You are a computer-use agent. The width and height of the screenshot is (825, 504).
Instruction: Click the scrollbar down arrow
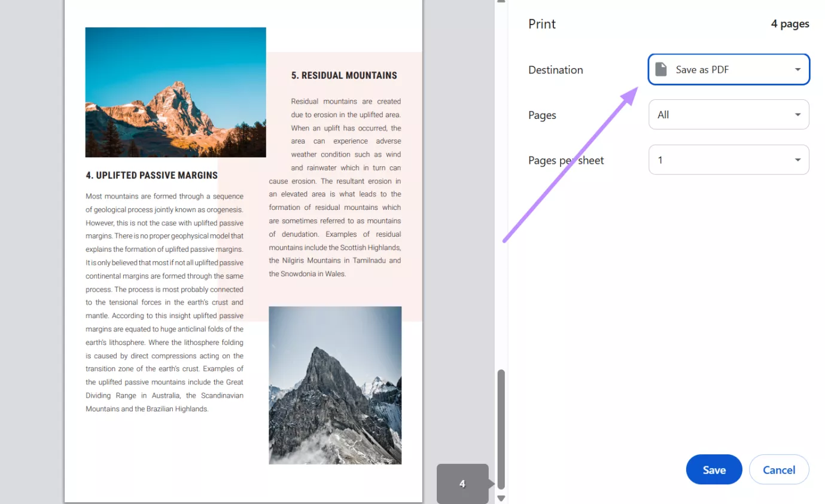501,498
